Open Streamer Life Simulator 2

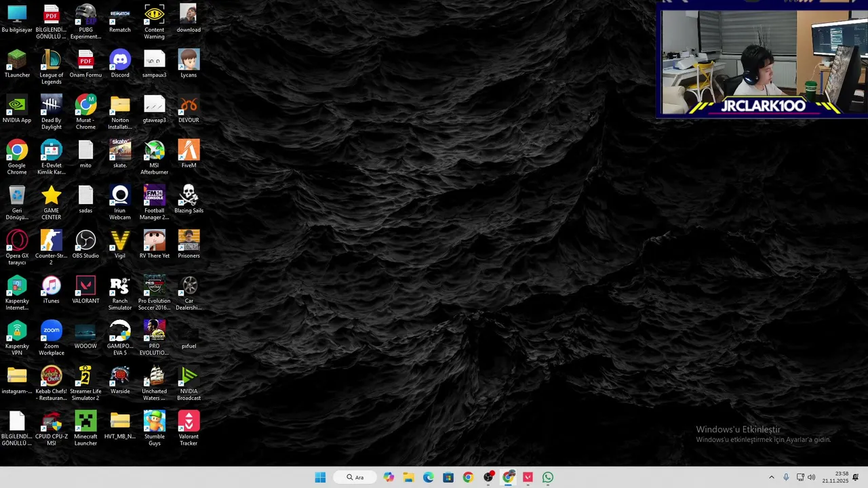pos(85,384)
